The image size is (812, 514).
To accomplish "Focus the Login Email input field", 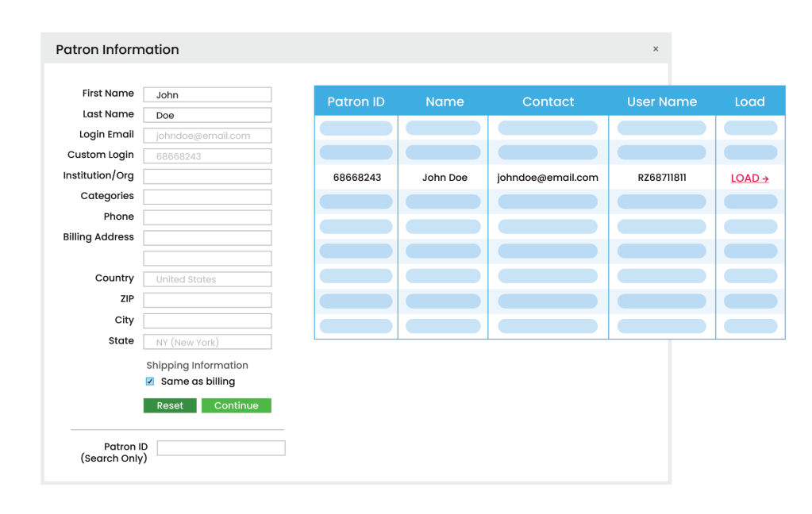I will tap(207, 136).
